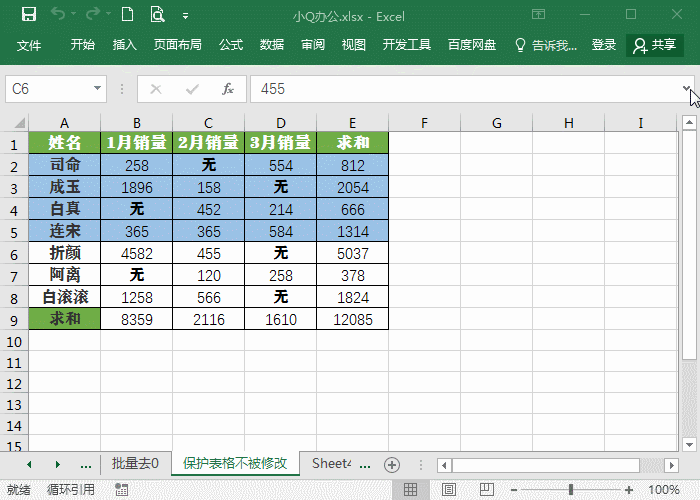Select cell containing 5037
700x500 pixels.
click(353, 253)
